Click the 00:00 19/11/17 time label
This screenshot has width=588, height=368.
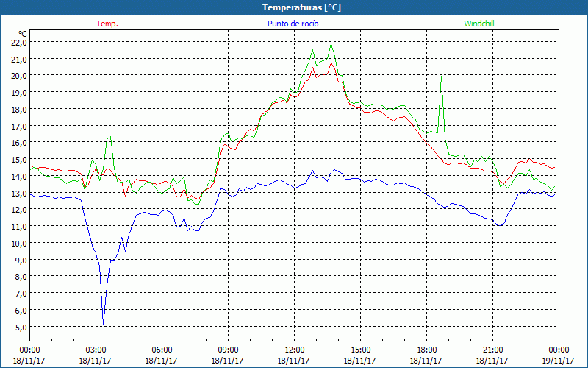(559, 355)
